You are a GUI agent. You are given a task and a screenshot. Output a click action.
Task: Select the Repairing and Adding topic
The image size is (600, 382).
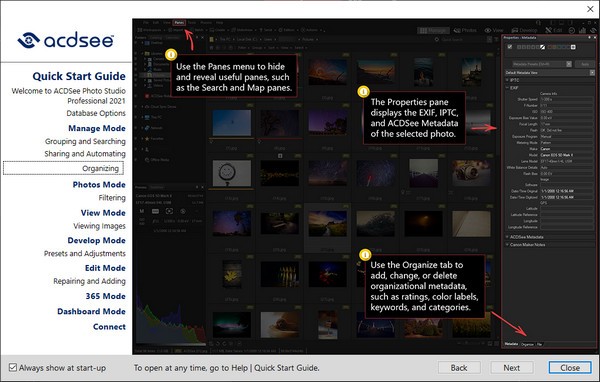[x=89, y=281]
